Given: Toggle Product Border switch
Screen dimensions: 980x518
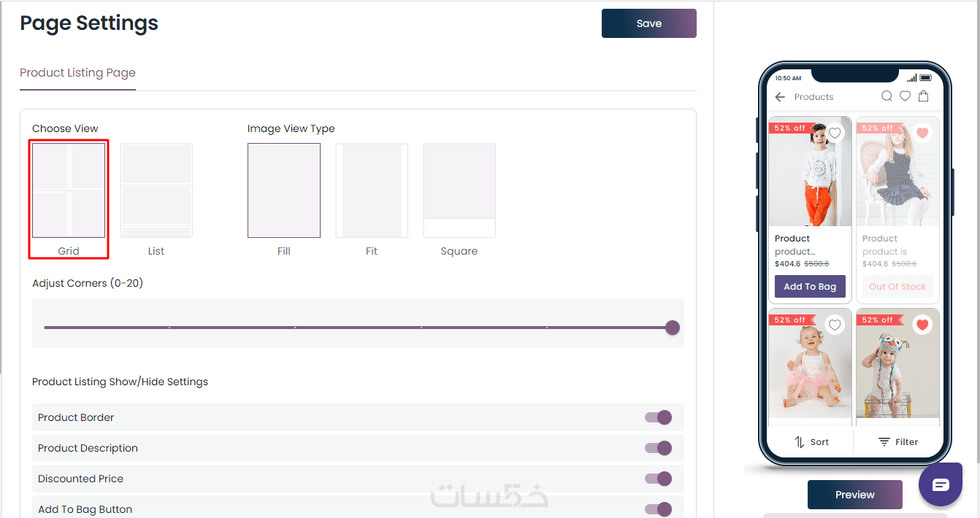Looking at the screenshot, I should [x=658, y=417].
